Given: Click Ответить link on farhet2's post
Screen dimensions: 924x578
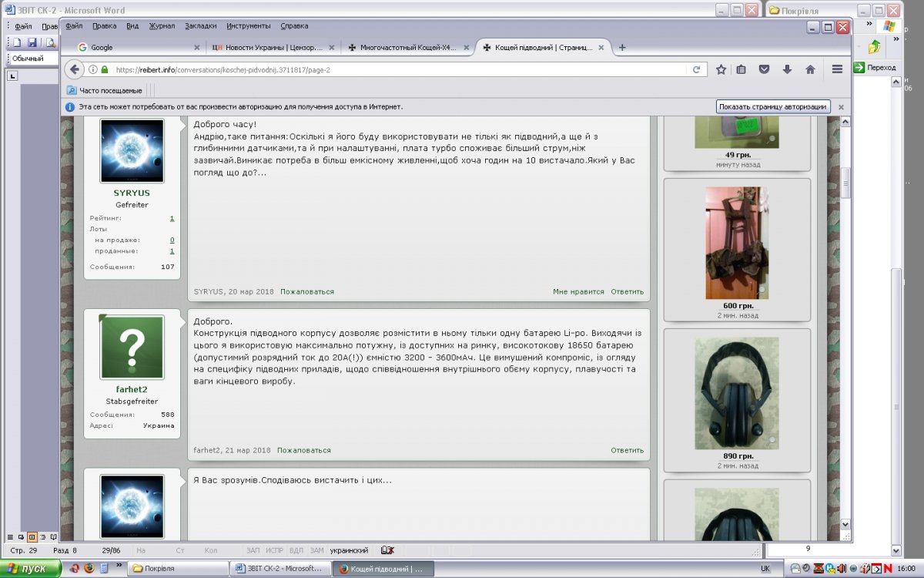Looking at the screenshot, I should (627, 450).
